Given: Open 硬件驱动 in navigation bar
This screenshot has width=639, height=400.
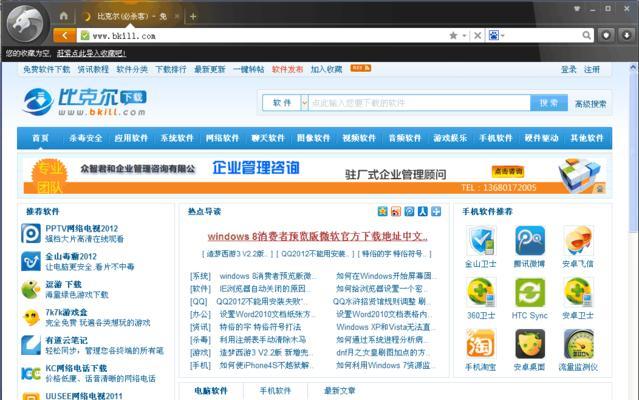Looking at the screenshot, I should click(541, 138).
